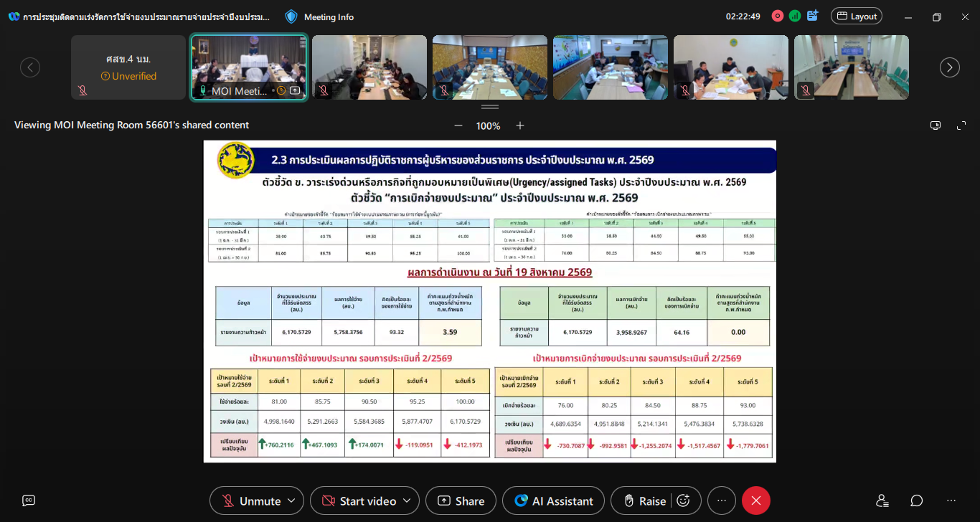The width and height of the screenshot is (980, 522).
Task: Open video options arrow beside Start video
Action: tap(407, 500)
